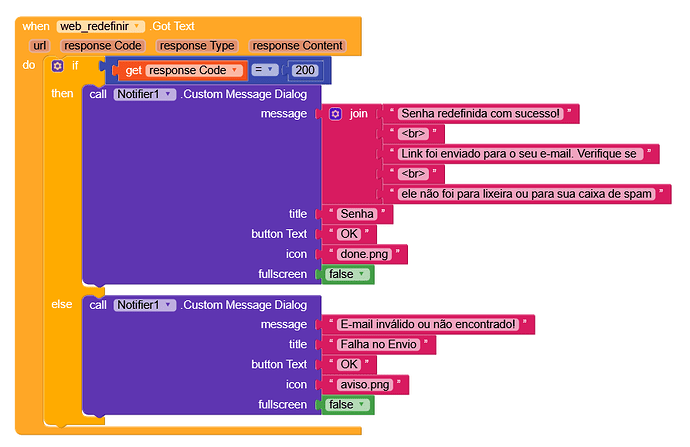Edit the 'Senha' title text
Viewport: 690px width, 447px height.
click(357, 214)
